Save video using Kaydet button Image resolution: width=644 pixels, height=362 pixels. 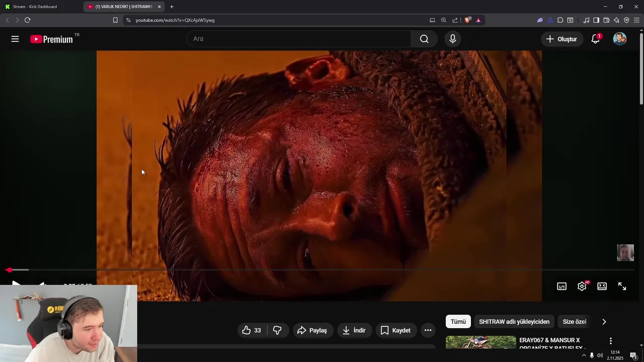[x=396, y=330]
